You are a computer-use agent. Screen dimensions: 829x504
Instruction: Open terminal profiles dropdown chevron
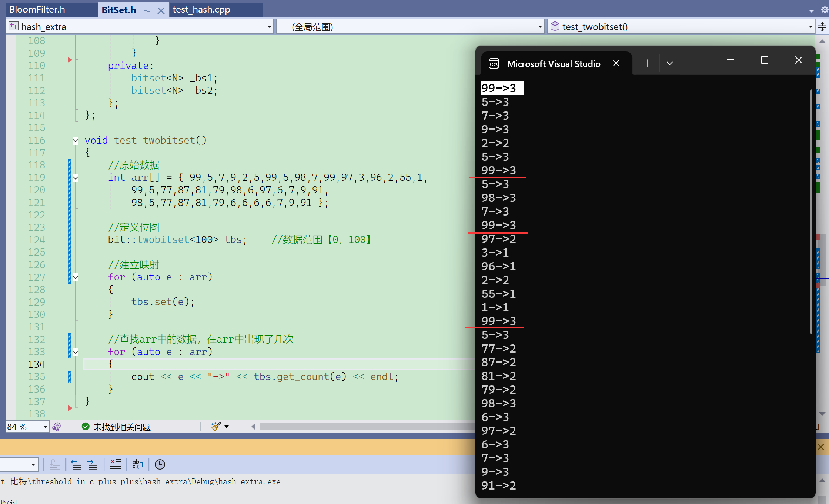pos(669,63)
